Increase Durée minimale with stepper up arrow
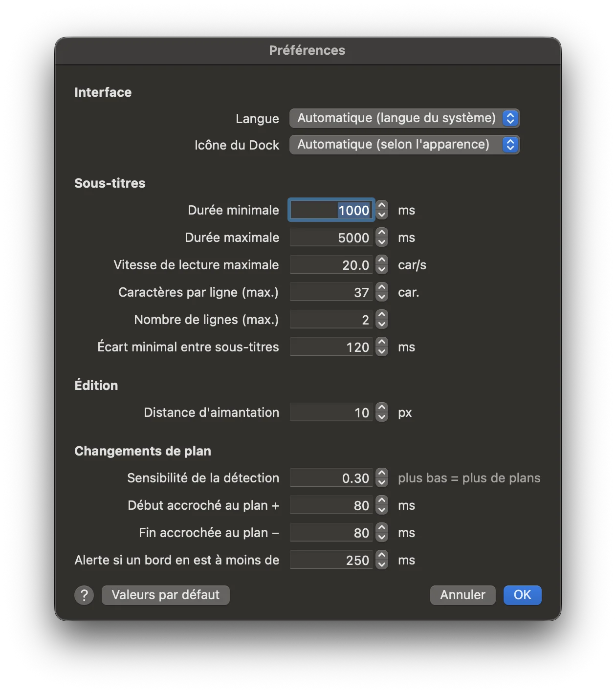616x693 pixels. click(x=382, y=206)
